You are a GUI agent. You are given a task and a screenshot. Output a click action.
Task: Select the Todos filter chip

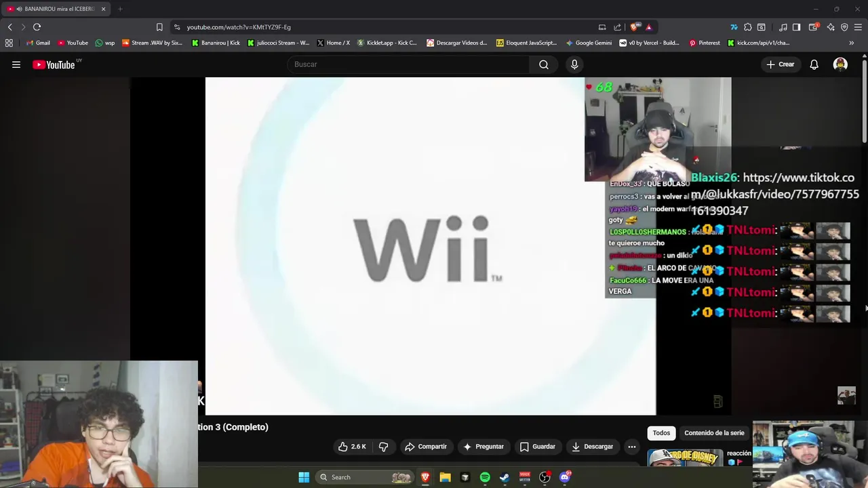pos(661,433)
